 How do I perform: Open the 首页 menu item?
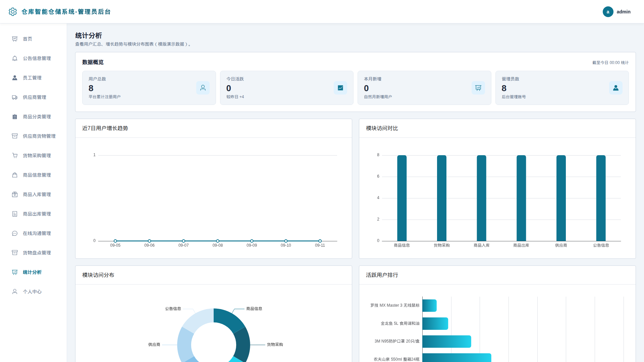point(34,39)
